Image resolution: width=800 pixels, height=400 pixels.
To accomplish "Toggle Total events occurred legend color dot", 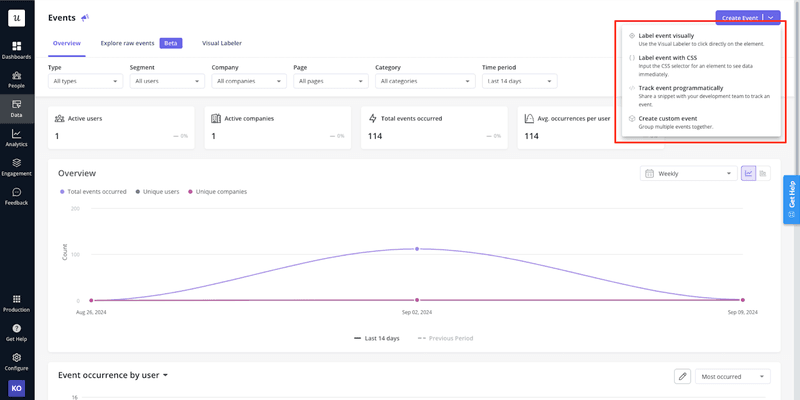I will tap(61, 191).
